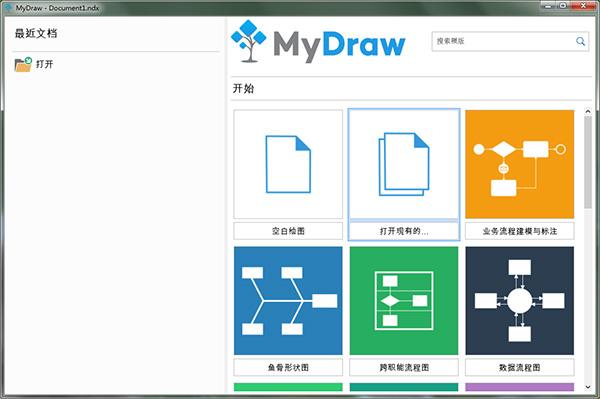The height and width of the screenshot is (399, 600).
Task: Click the open existing documents icon
Action: tap(404, 164)
